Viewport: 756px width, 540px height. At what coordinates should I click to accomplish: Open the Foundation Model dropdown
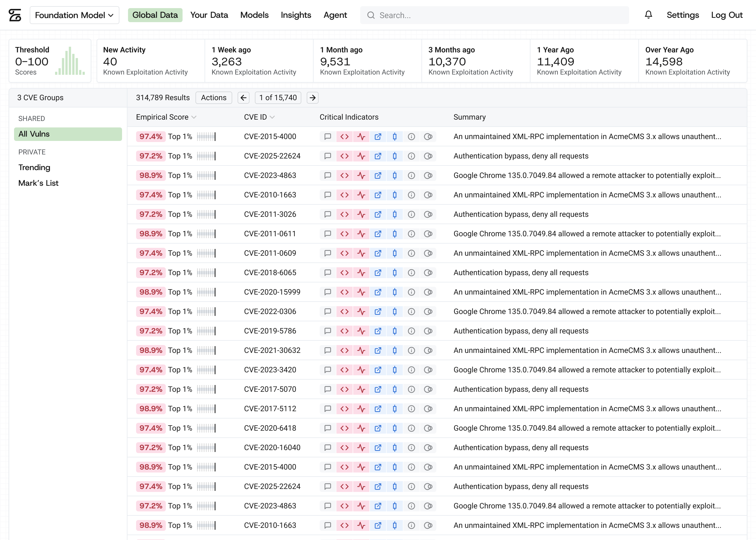tap(75, 15)
